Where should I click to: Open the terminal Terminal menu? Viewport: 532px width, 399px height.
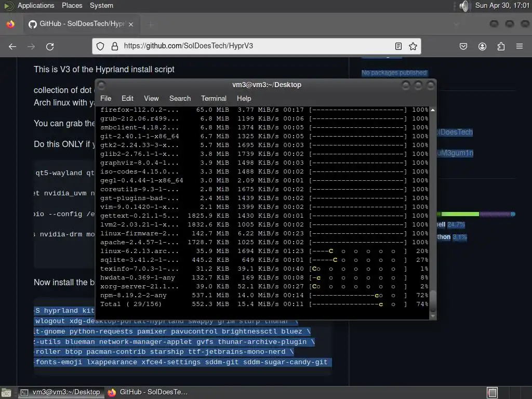(x=214, y=98)
